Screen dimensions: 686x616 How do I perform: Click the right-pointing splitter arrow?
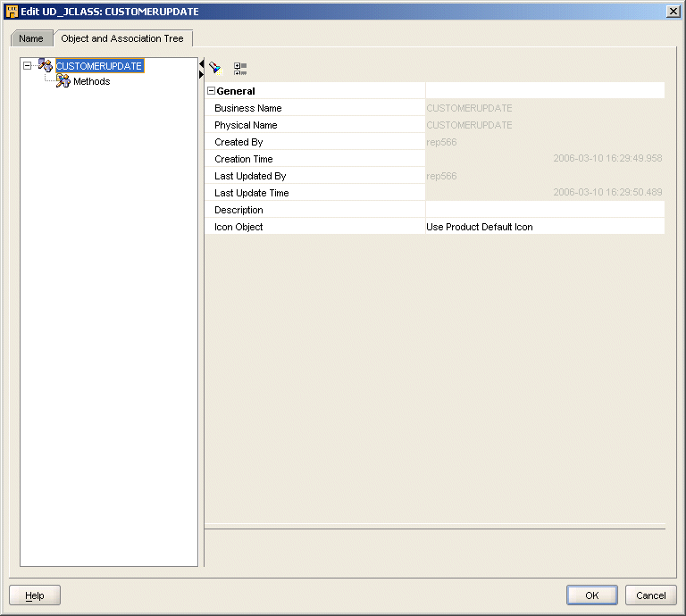201,75
